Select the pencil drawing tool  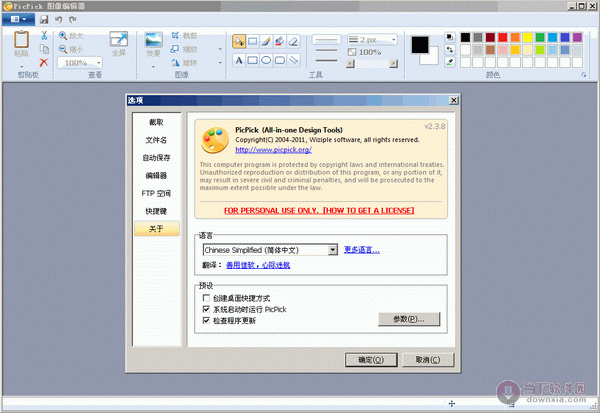pos(266,41)
